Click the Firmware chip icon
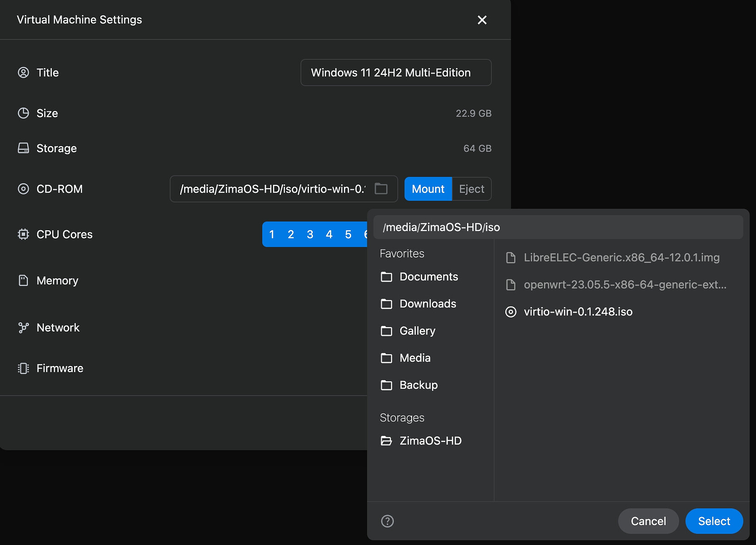The height and width of the screenshot is (545, 756). (x=23, y=368)
